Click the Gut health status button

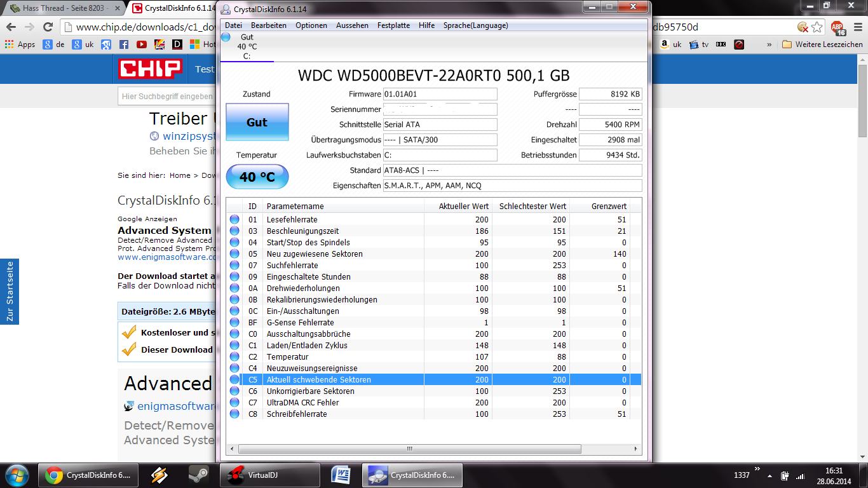[257, 122]
